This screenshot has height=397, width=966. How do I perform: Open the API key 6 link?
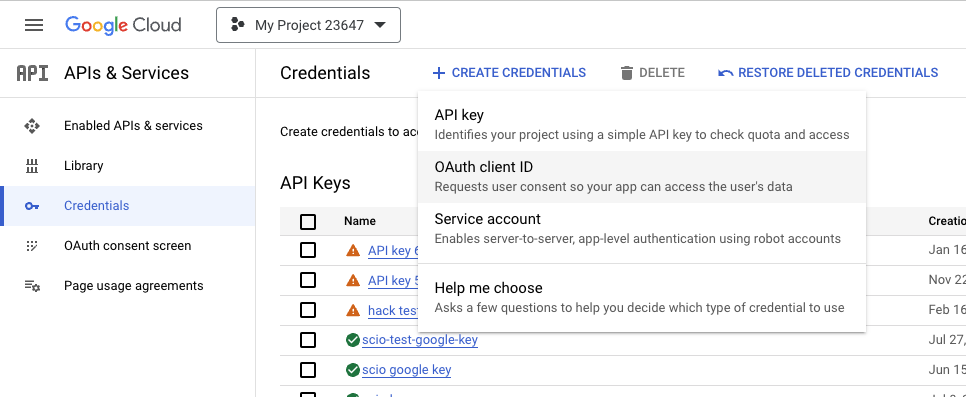[393, 251]
